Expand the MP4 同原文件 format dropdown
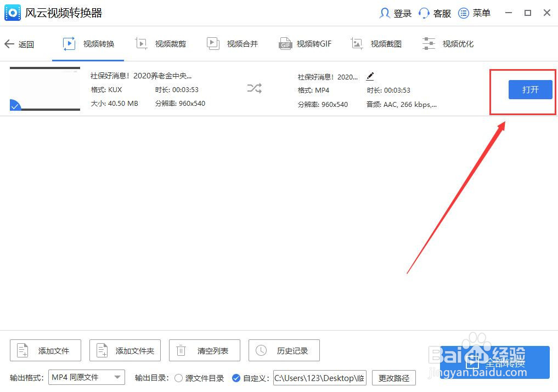Viewport: 558px width, 392px height. 117,378
